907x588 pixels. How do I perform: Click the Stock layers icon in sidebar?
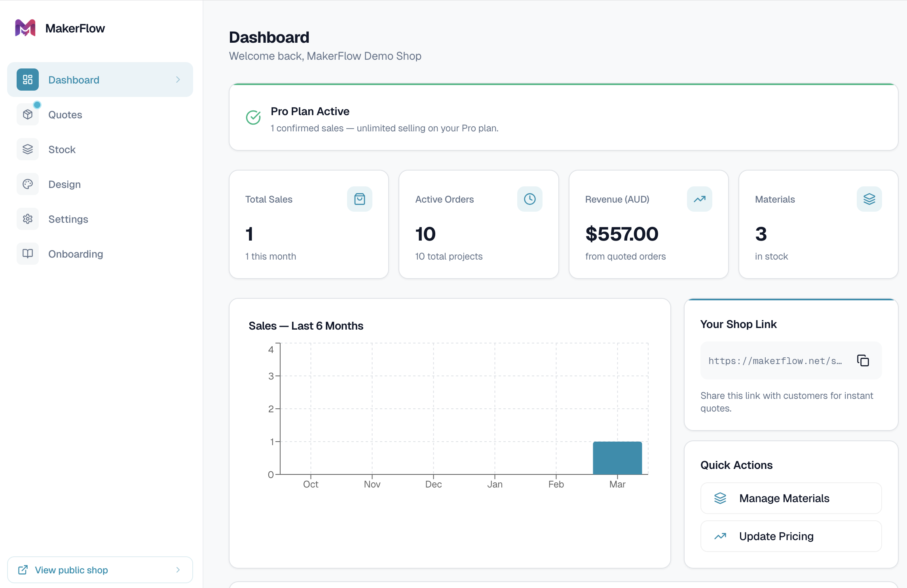[x=27, y=149]
